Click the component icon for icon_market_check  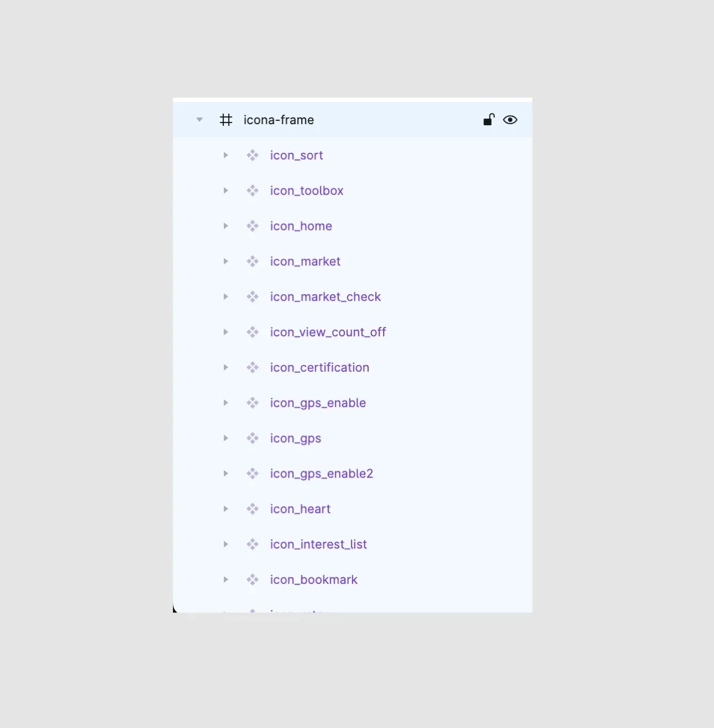253,297
